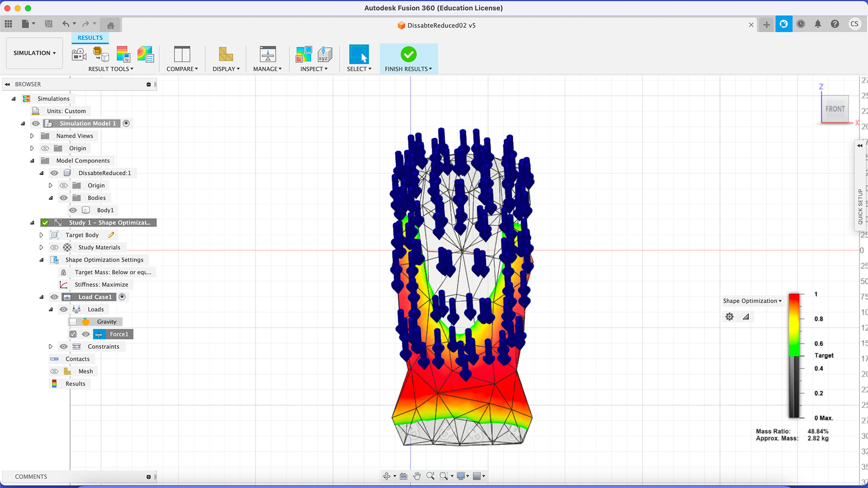Expand the Target Body node
The image size is (868, 488).
pyautogui.click(x=41, y=235)
